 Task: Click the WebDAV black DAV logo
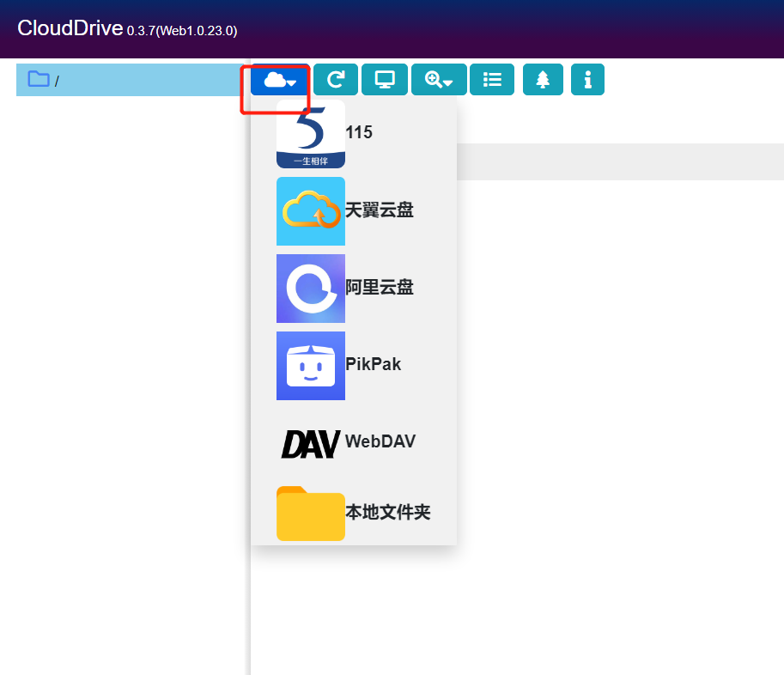(311, 443)
